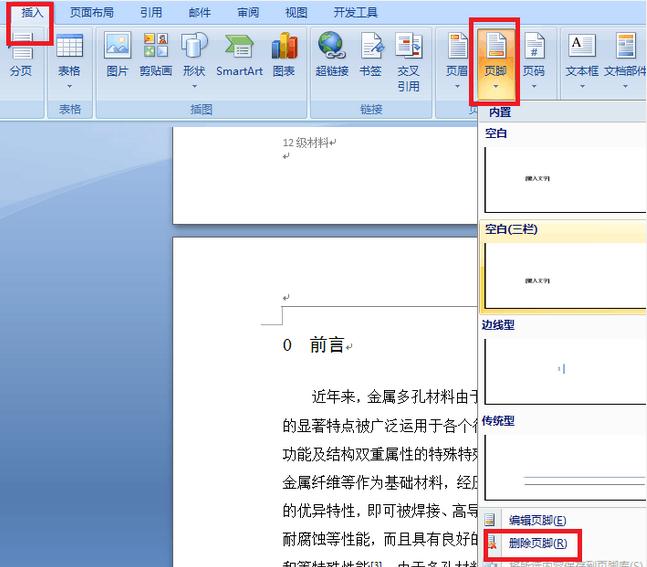Expand the 表格 dropdown arrow
Viewport: 647px width, 567px height.
pyautogui.click(x=69, y=86)
